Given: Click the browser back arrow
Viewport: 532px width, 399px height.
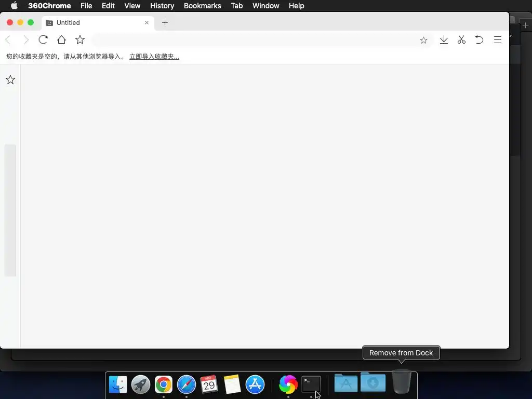Looking at the screenshot, I should point(8,40).
